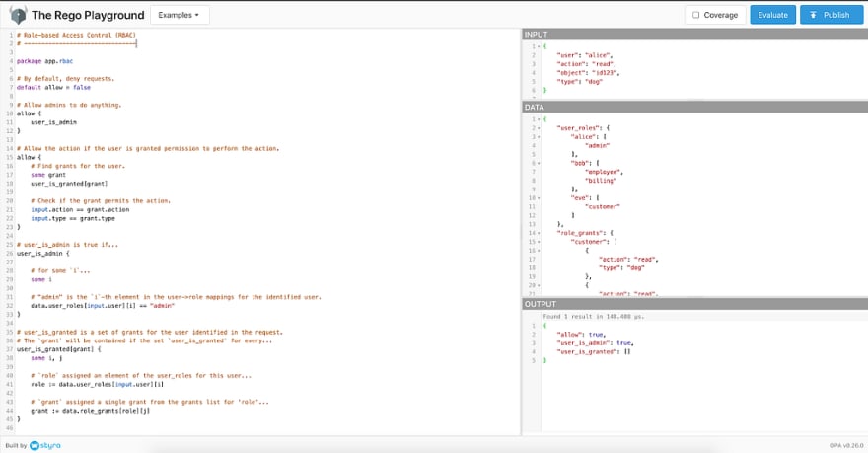Fold the "user_roles" object in DATA
This screenshot has width=868, height=453.
tap(540, 128)
